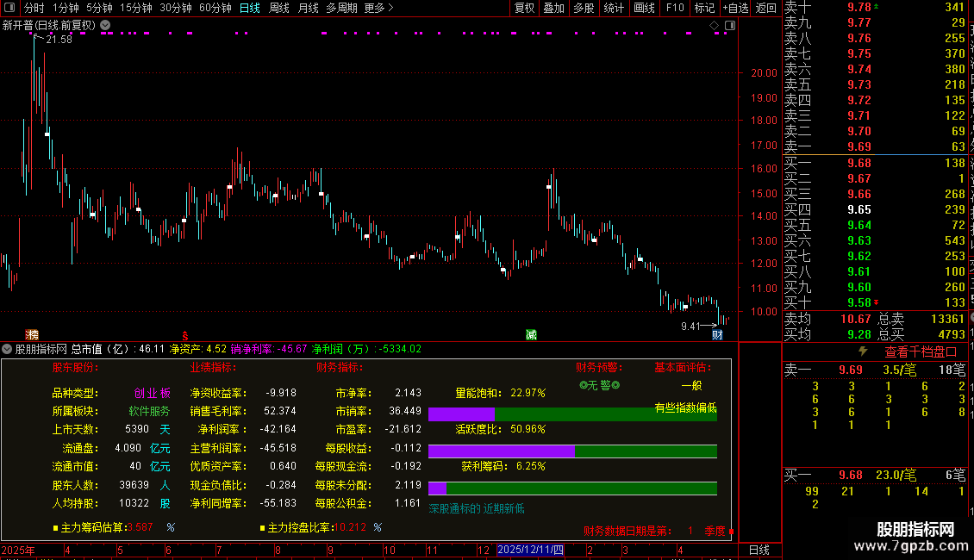Click the 返回 back button

pyautogui.click(x=766, y=8)
